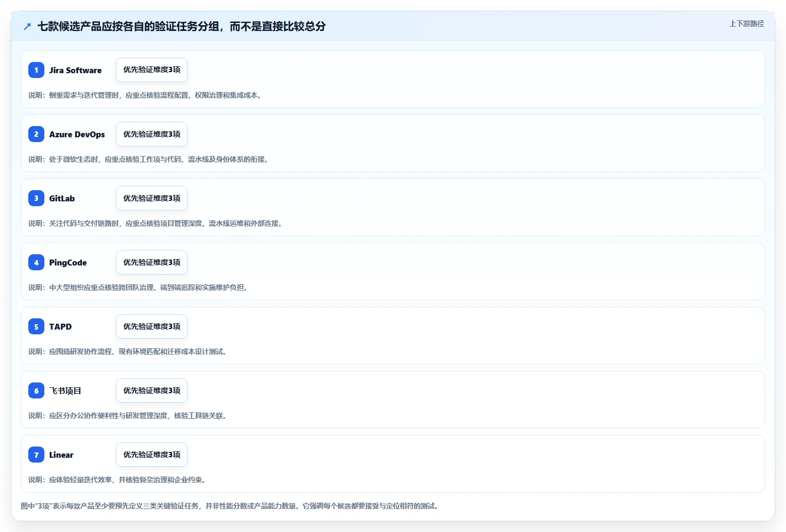Click the 优先验证维度3项 chip for TAPD

[152, 326]
